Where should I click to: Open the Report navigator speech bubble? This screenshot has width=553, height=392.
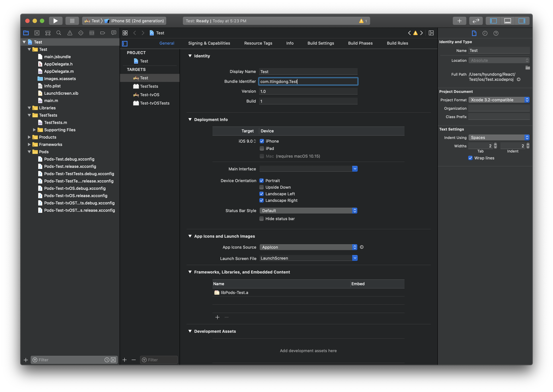tap(114, 33)
